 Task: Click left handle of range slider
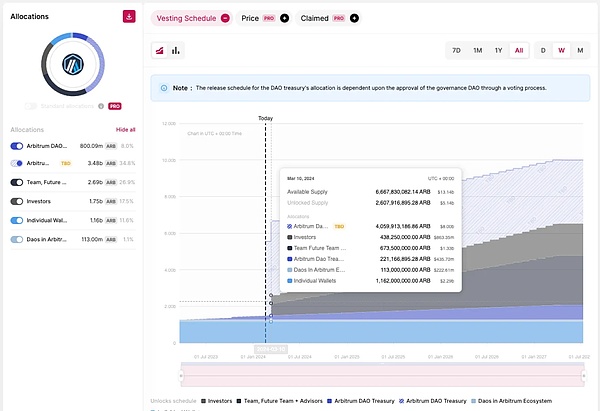coord(181,375)
